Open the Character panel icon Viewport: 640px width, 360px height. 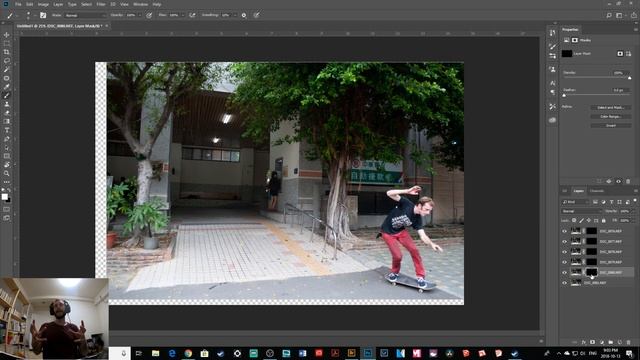(x=552, y=83)
